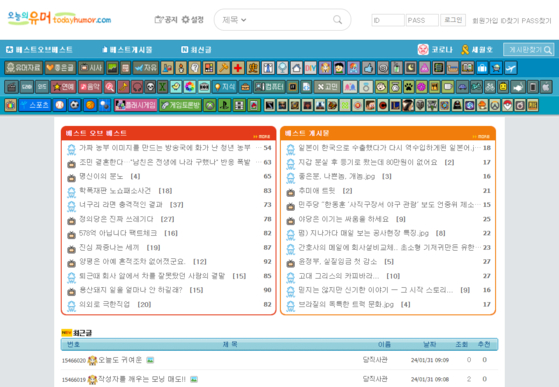This screenshot has width=559, height=387.
Task: Select the airplane board icon
Action: [x=511, y=68]
